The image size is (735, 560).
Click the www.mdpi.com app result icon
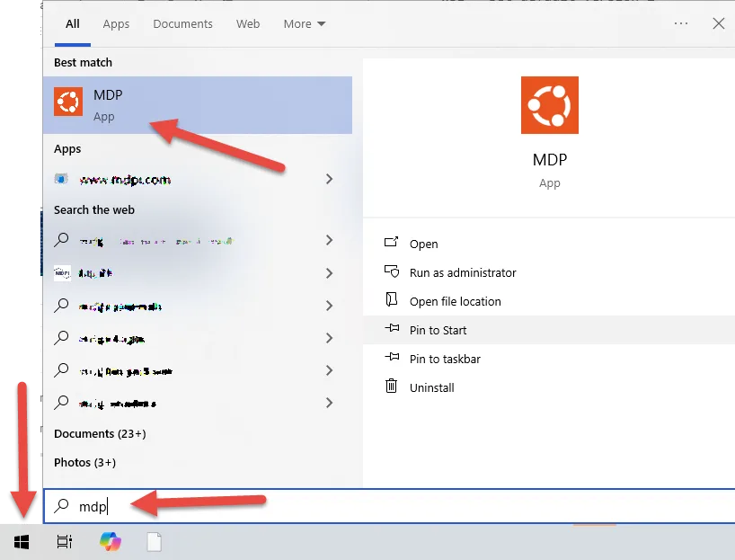[x=61, y=179]
